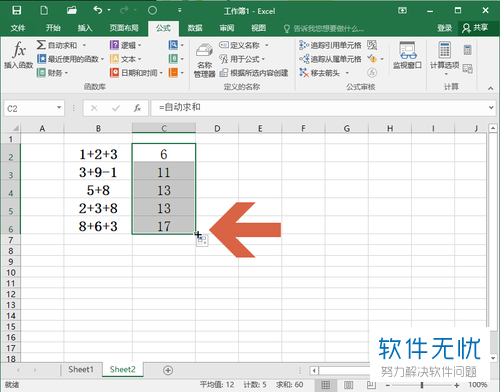Click the add new sheet plus icon
500x392 pixels.
point(168,370)
